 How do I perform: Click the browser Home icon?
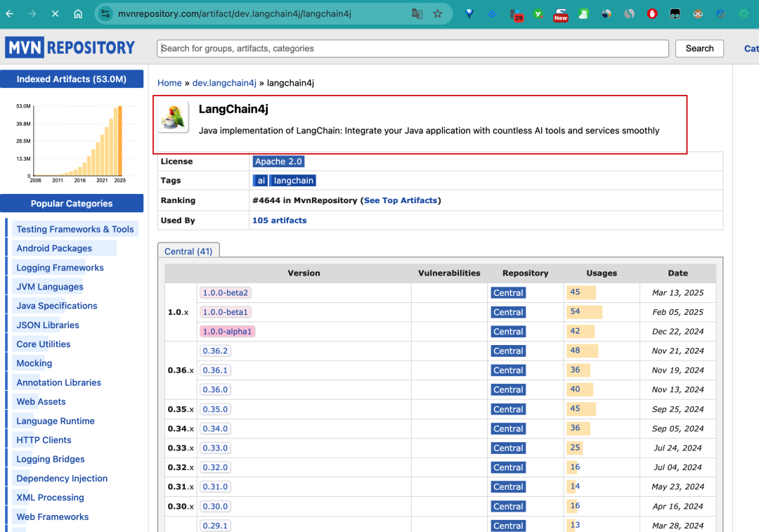click(77, 13)
